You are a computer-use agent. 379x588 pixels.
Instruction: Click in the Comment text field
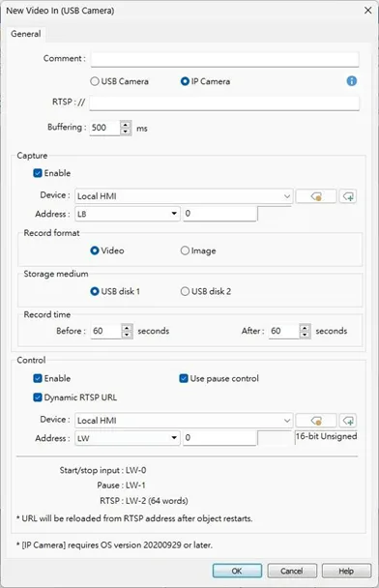224,59
